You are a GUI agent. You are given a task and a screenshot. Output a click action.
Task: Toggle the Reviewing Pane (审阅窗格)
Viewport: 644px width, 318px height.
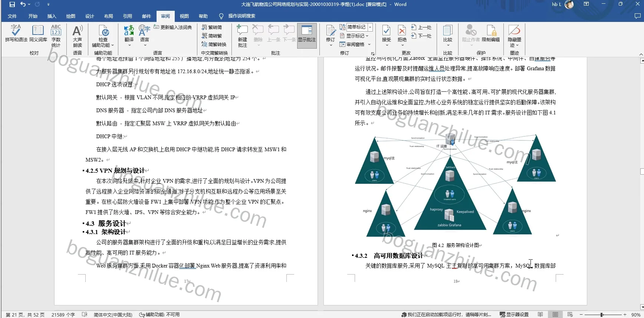[352, 44]
